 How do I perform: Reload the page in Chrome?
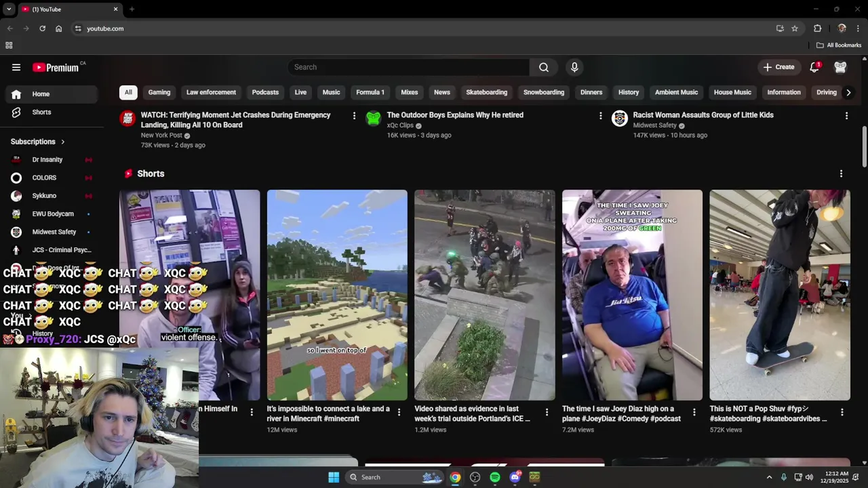click(x=42, y=28)
